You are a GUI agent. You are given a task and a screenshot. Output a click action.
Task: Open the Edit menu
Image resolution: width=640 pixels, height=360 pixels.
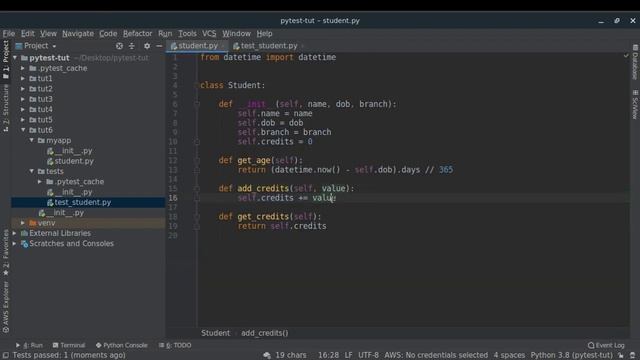27,33
